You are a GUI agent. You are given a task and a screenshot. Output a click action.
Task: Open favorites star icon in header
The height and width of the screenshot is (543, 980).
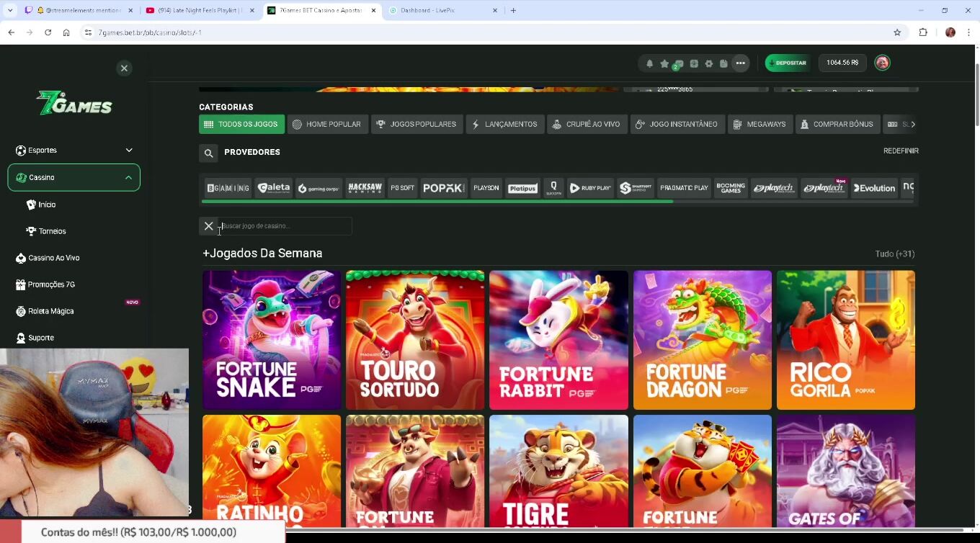(664, 63)
